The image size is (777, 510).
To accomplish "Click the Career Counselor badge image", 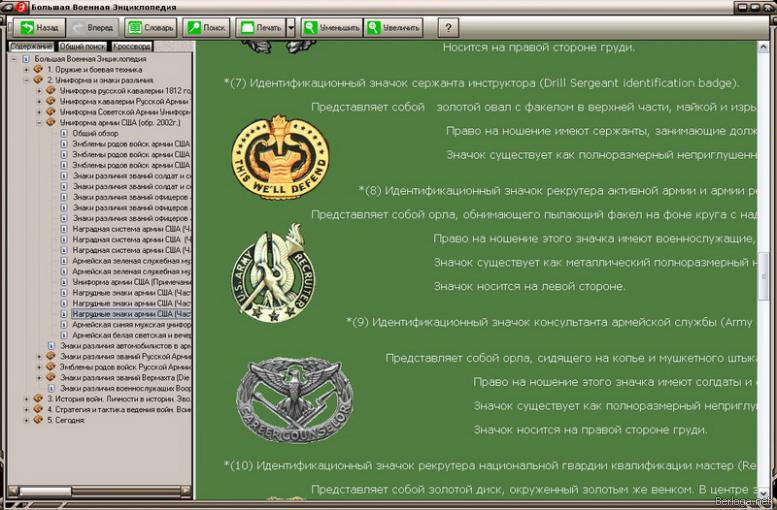I will (294, 399).
